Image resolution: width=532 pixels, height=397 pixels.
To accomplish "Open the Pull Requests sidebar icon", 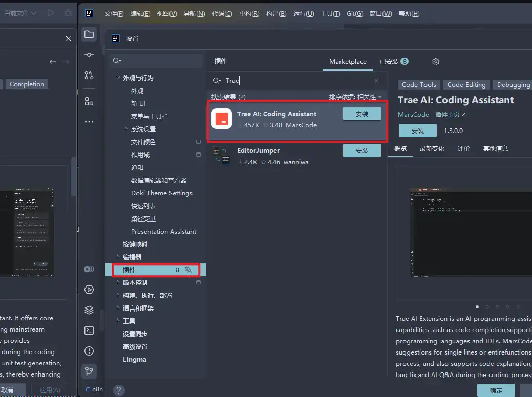I will click(x=89, y=75).
